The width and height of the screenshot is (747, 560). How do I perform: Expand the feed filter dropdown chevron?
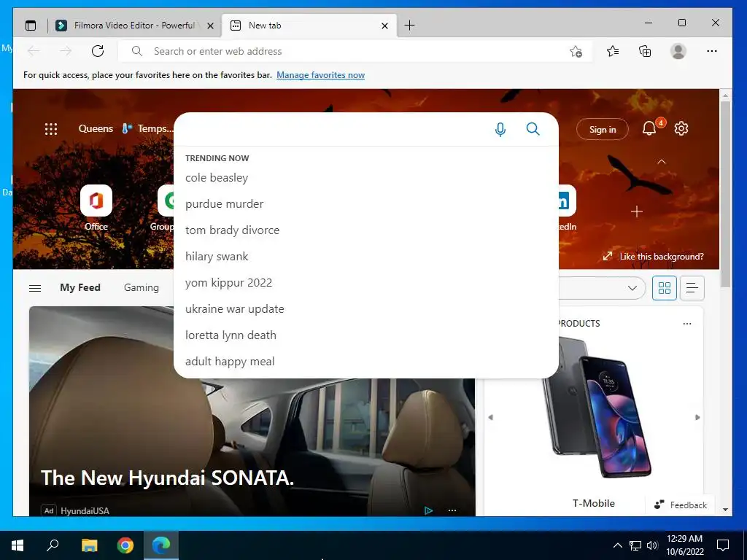(632, 287)
